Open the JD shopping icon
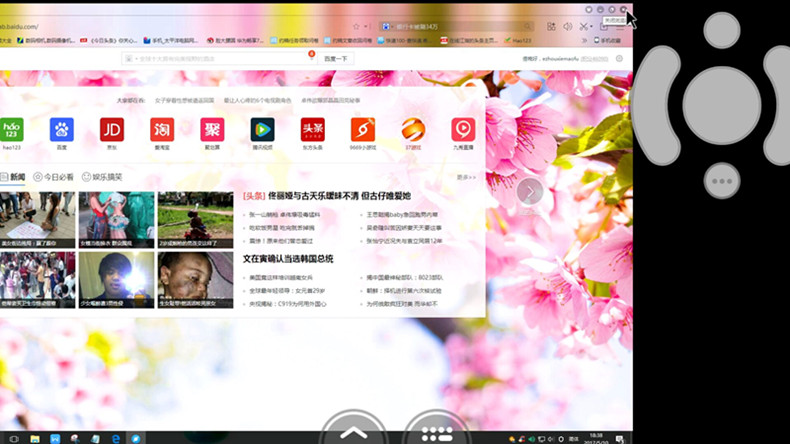The height and width of the screenshot is (444, 790). point(112,130)
